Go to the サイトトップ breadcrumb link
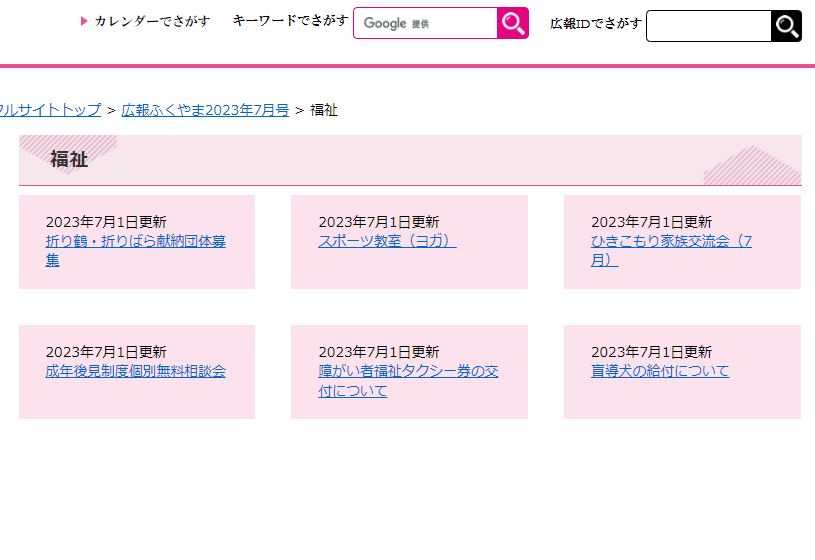This screenshot has height=560, width=815. [50, 110]
